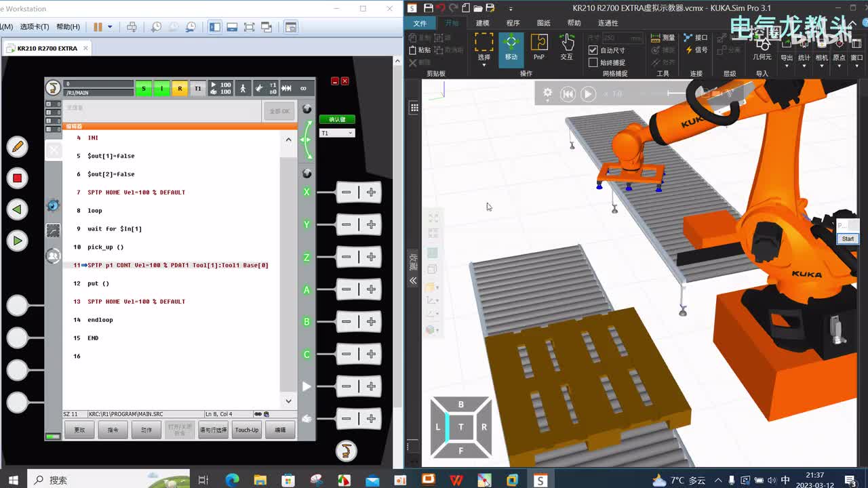Open simulation settings gear icon
The width and height of the screenshot is (868, 488).
click(547, 94)
